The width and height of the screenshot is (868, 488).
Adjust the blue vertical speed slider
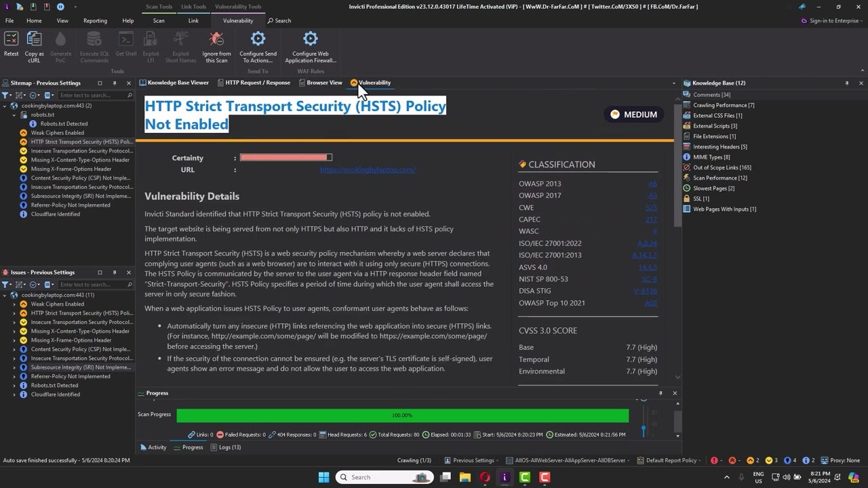click(x=644, y=427)
